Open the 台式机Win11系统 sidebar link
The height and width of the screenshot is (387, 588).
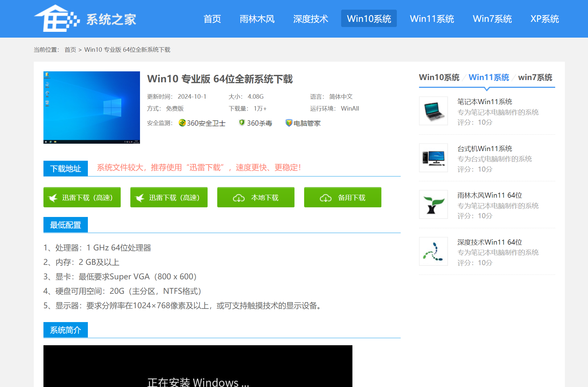485,148
